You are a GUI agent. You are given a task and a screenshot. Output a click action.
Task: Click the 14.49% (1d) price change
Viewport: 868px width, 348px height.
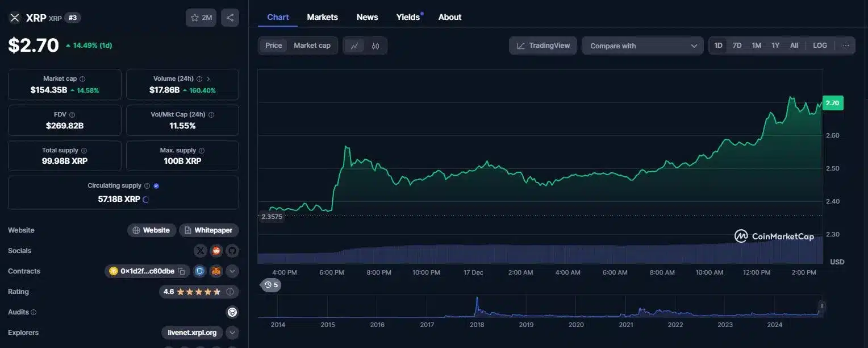point(89,45)
